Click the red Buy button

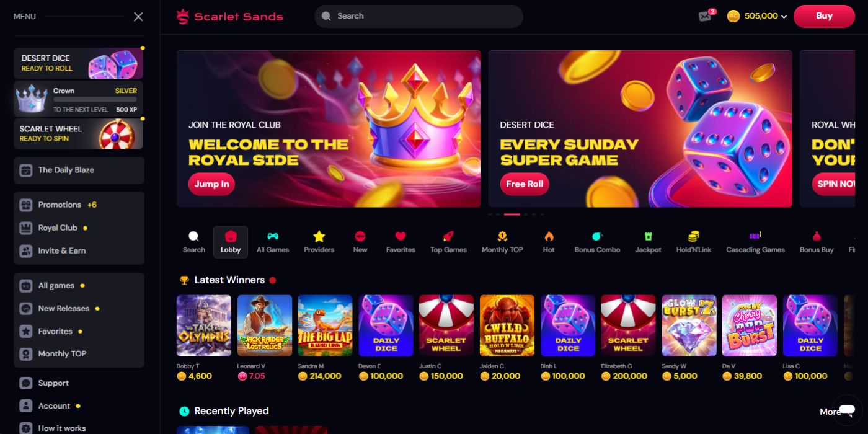pos(824,16)
